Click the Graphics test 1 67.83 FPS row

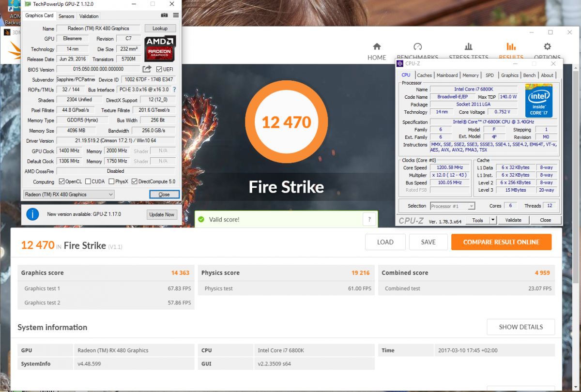(x=106, y=288)
